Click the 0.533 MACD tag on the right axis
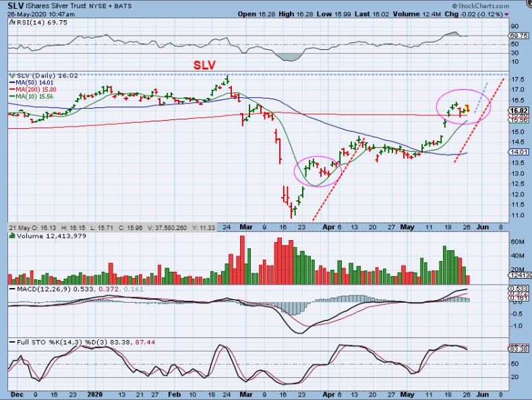The width and height of the screenshot is (532, 400). [x=518, y=289]
